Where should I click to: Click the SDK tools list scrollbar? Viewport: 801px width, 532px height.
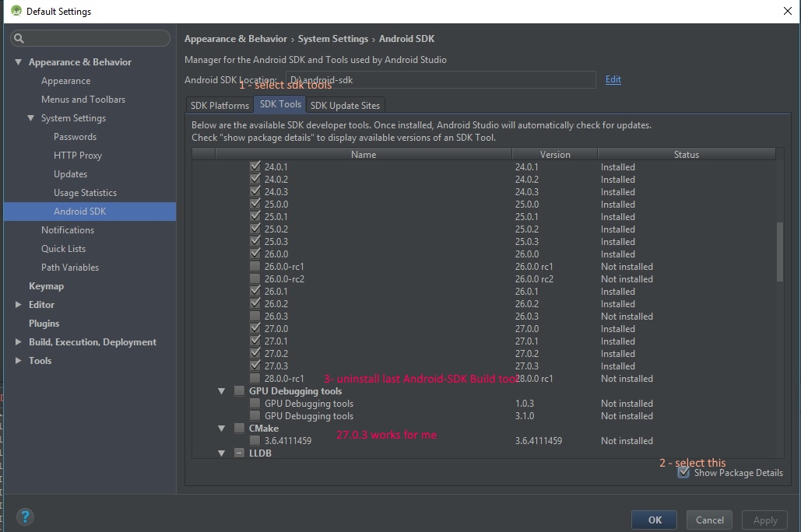point(779,252)
